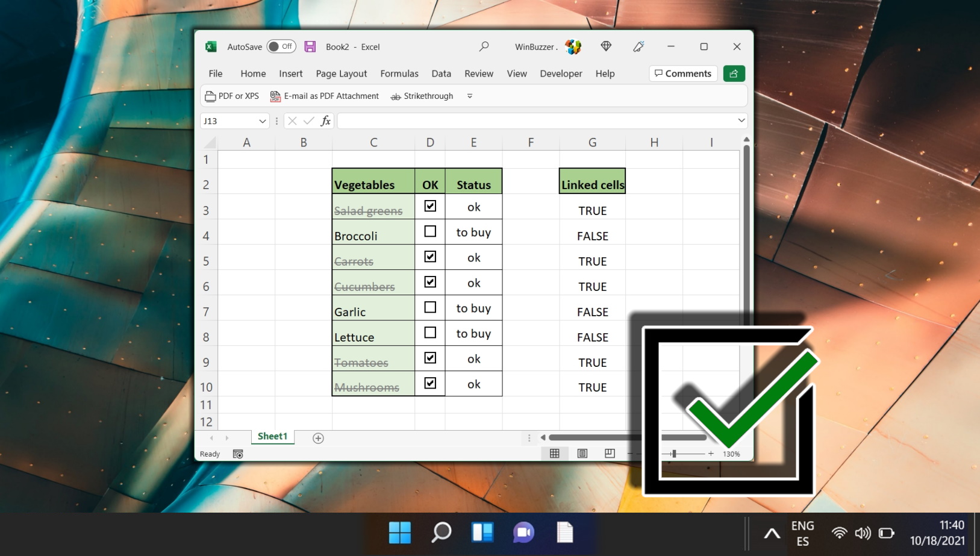Click the Save floppy disk icon

pyautogui.click(x=310, y=46)
